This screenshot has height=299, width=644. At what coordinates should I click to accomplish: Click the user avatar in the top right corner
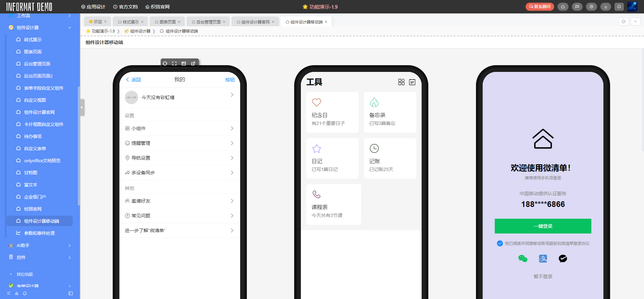coord(632,7)
